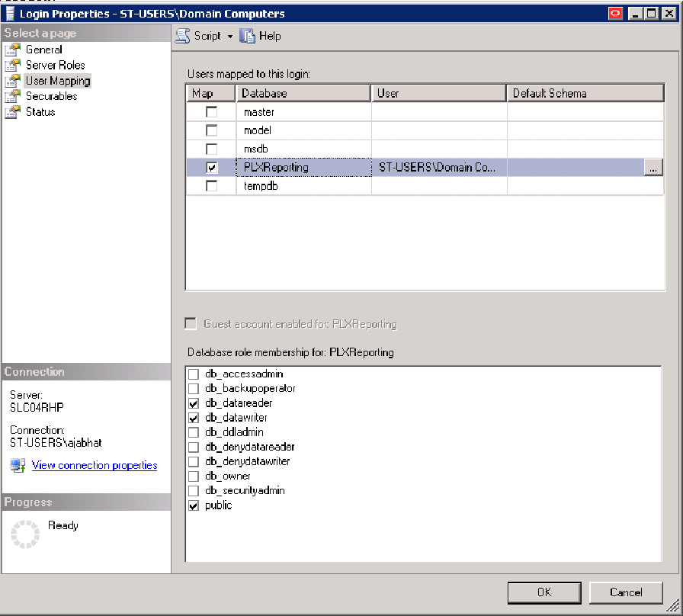Go to the Securables page
The width and height of the screenshot is (683, 616).
pyautogui.click(x=51, y=96)
